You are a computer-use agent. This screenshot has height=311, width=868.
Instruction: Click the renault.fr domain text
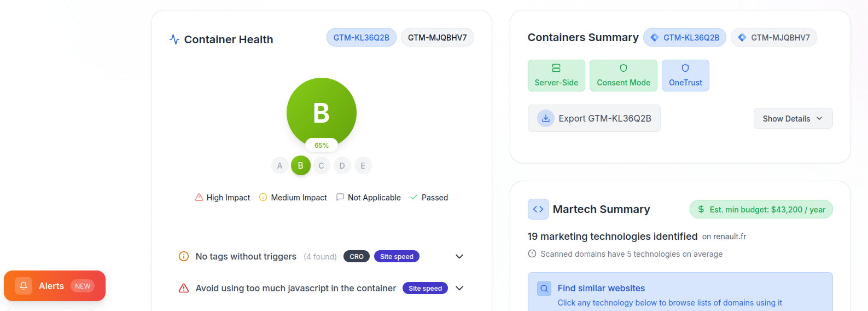pos(730,237)
